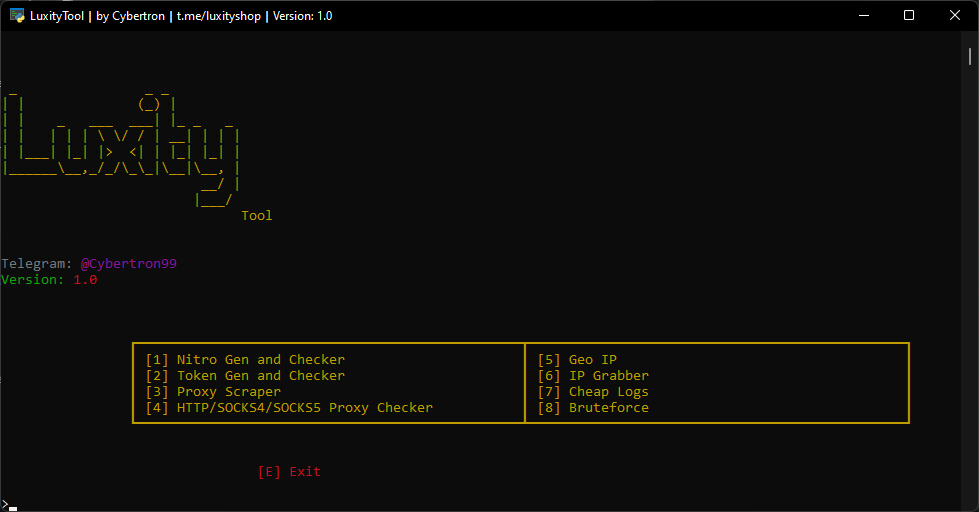Viewport: 979px width, 512px height.
Task: Click the [7] Cheap Logs option
Action: coord(593,392)
